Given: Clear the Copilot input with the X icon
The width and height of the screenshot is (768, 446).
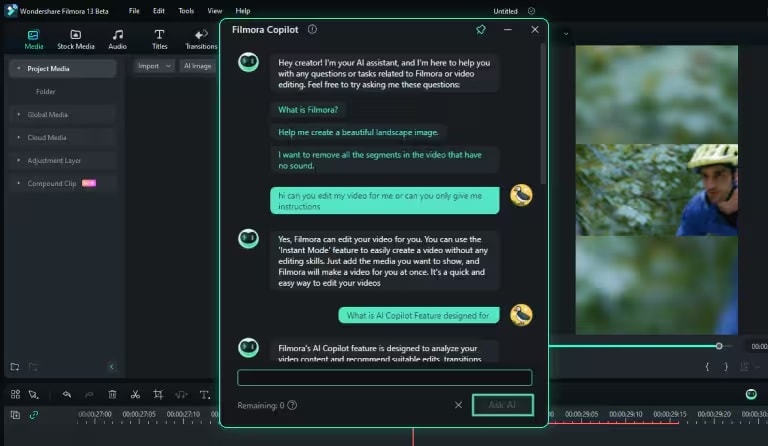Looking at the screenshot, I should pos(458,405).
